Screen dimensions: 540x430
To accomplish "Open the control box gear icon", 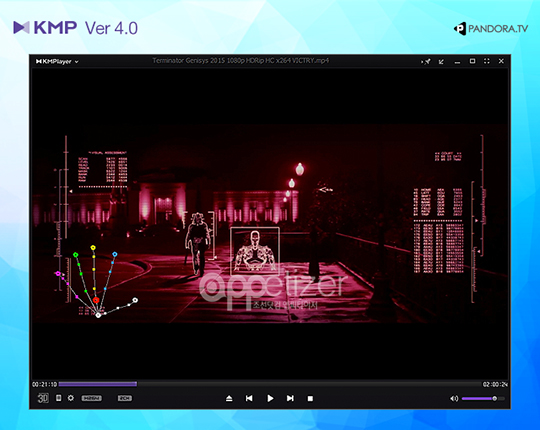I will 71,398.
